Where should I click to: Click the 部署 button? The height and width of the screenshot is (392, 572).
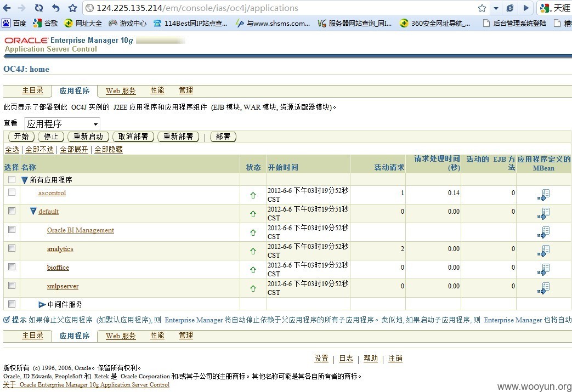(223, 137)
